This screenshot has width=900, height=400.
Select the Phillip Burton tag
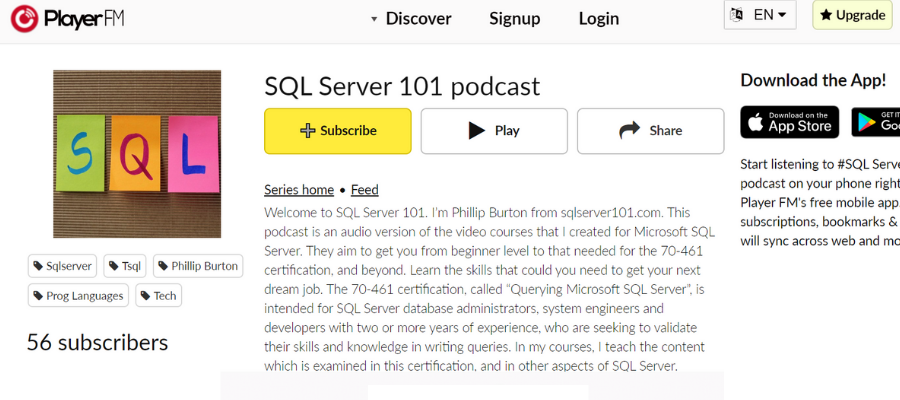pyautogui.click(x=198, y=266)
